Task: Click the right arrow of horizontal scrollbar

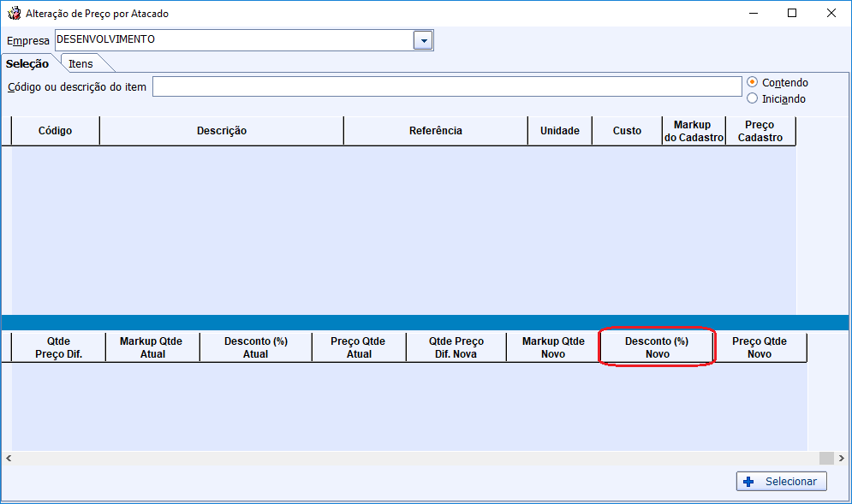Action: (843, 459)
